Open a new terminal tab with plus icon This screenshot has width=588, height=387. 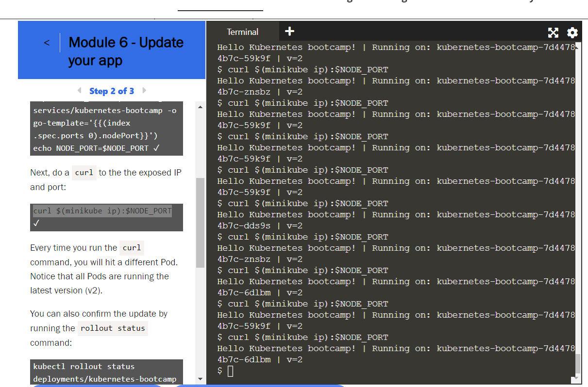[x=289, y=32]
